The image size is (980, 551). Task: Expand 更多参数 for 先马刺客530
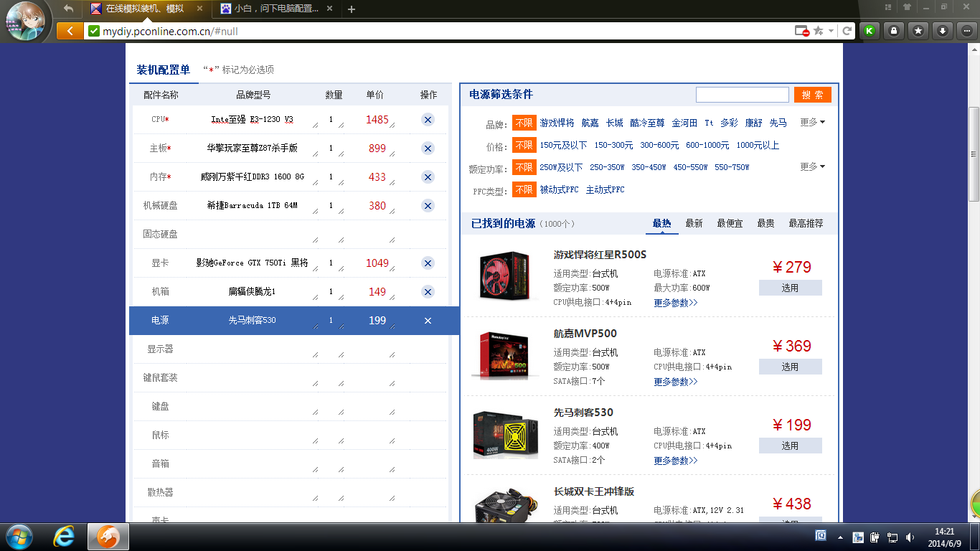[x=675, y=461]
